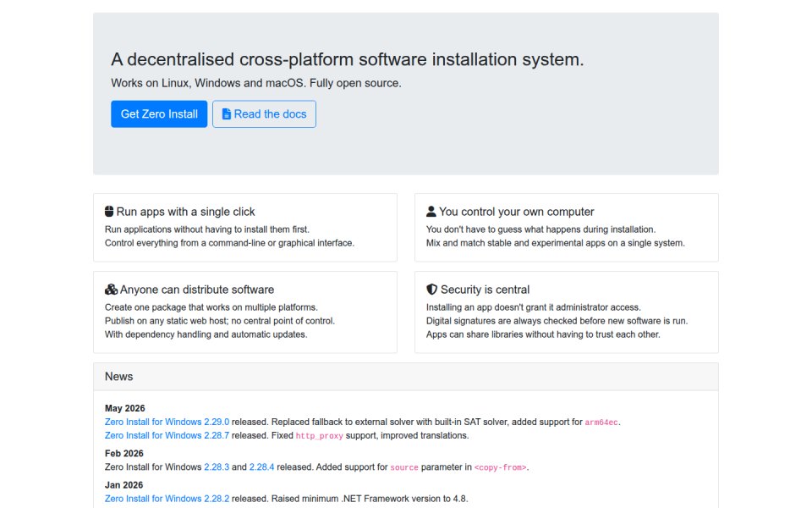Click Publish on any static web host text
This screenshot has width=812, height=508.
pyautogui.click(x=220, y=320)
